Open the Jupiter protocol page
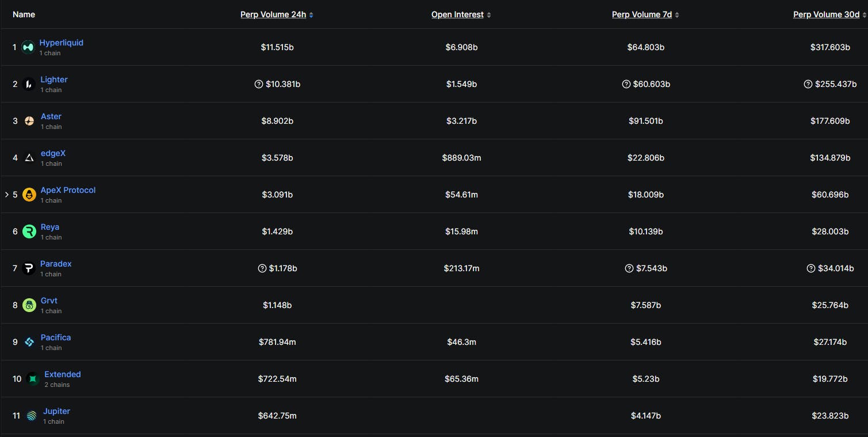This screenshot has width=868, height=437. [56, 411]
